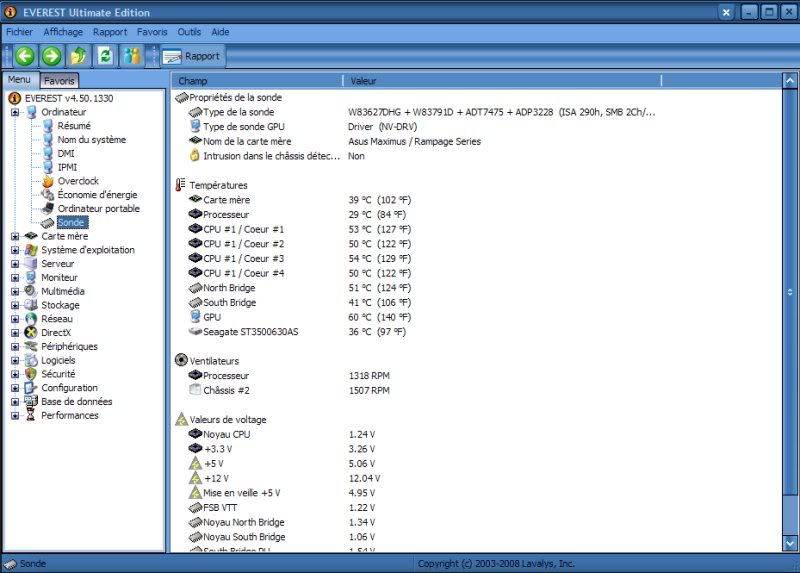
Task: Expand the Carte mère tree node
Action: click(15, 236)
